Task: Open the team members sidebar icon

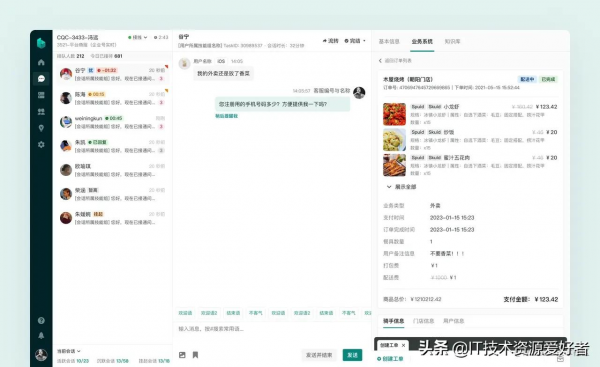Action: (x=41, y=111)
